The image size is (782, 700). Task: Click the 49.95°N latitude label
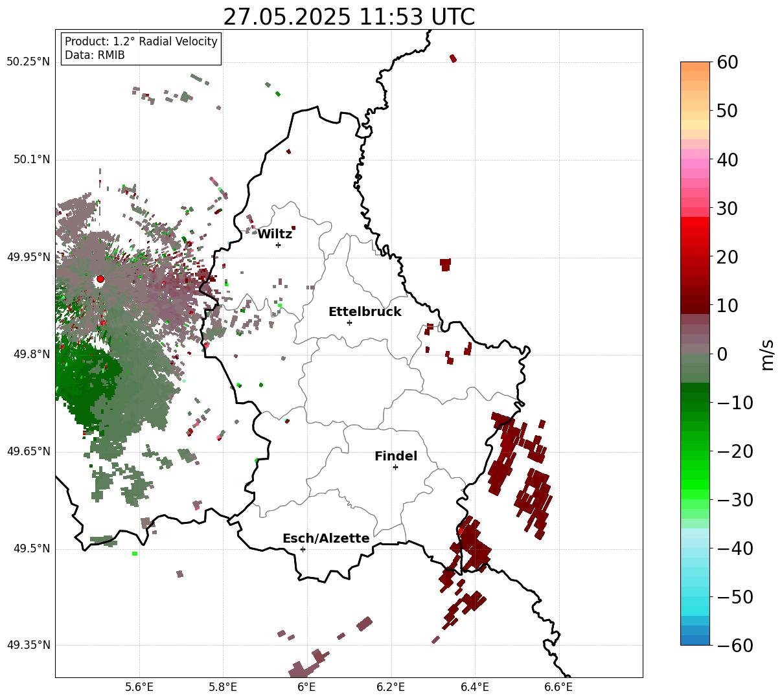point(28,257)
